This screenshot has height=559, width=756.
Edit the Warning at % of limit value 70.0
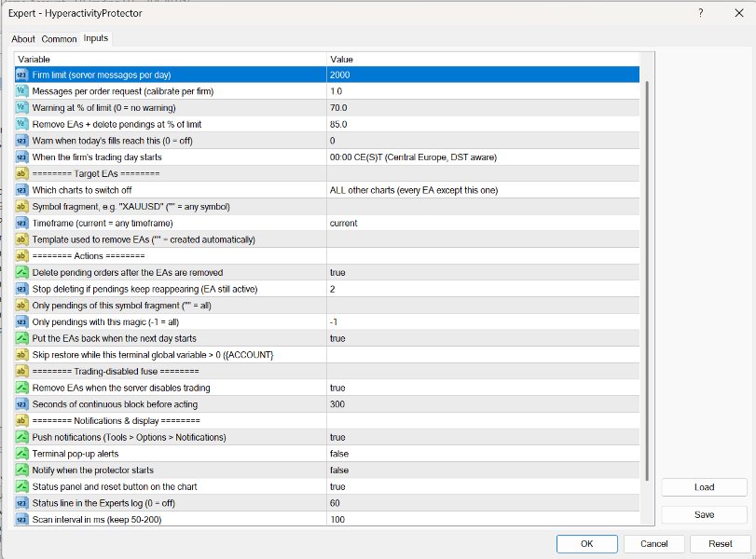[483, 107]
